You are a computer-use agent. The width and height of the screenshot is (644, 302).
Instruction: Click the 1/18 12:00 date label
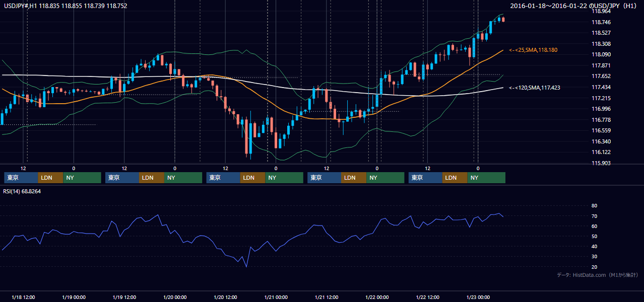click(23, 297)
